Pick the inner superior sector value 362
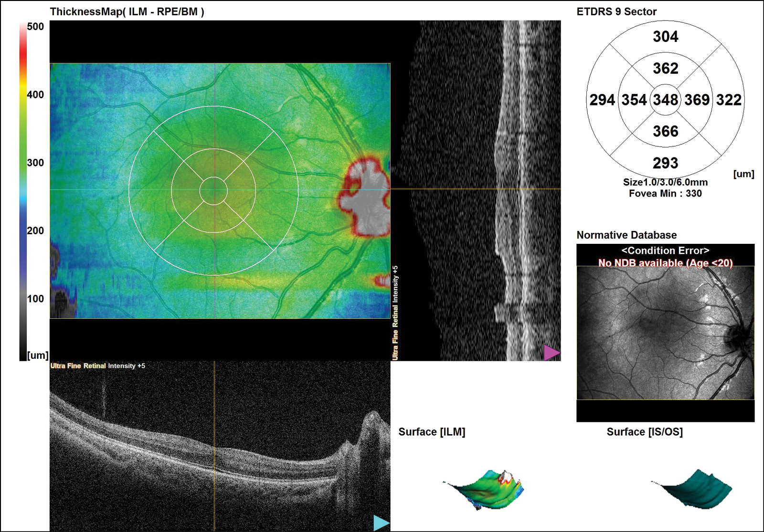 665,68
